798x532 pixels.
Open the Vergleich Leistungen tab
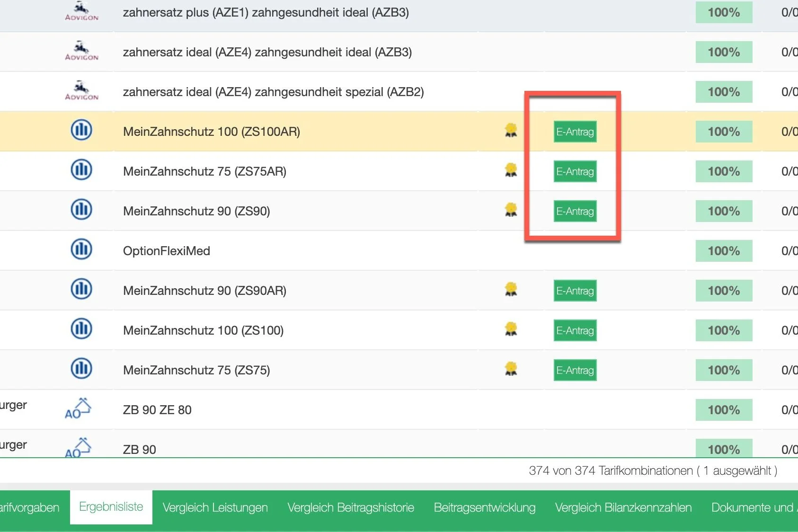click(215, 507)
